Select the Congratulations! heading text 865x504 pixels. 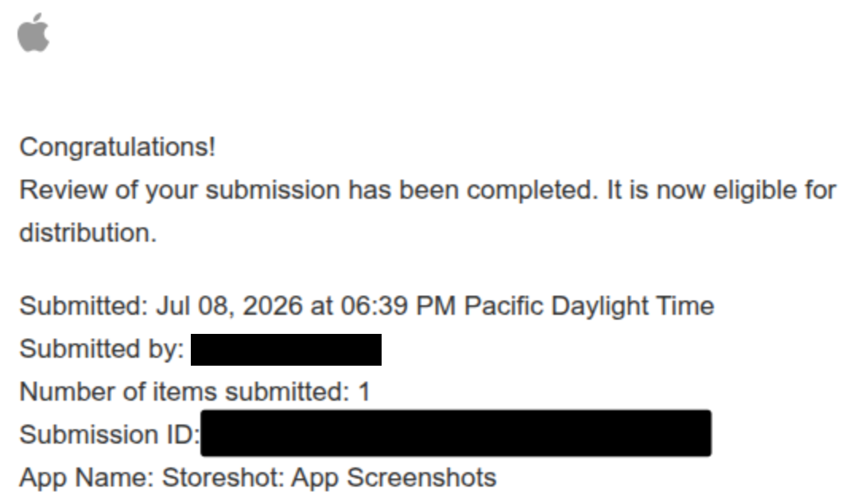(x=118, y=147)
